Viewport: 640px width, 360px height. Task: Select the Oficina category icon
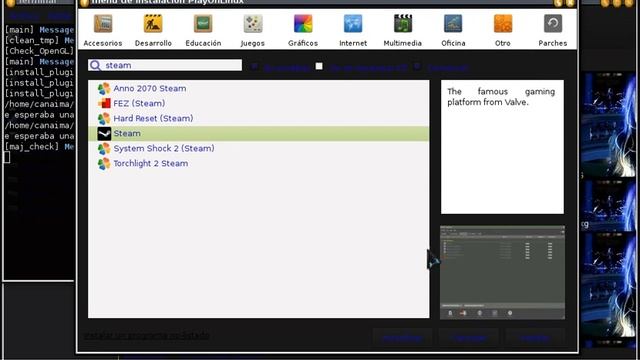click(x=453, y=24)
